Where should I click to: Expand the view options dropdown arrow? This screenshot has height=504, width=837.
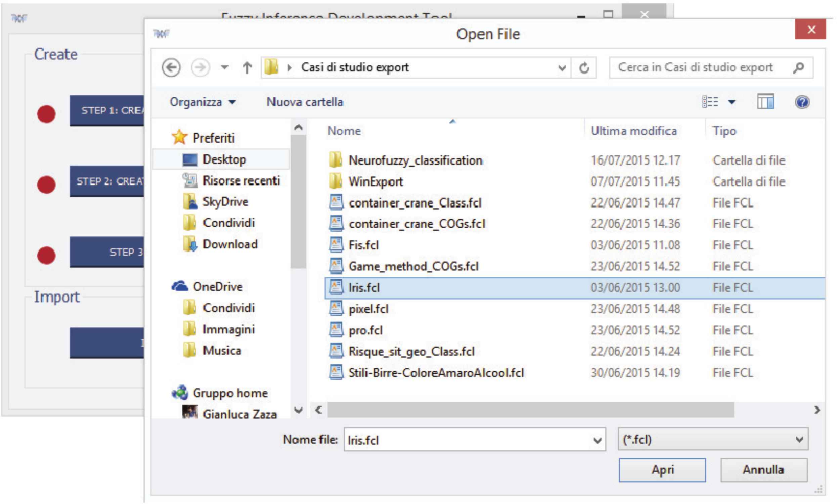tap(732, 102)
